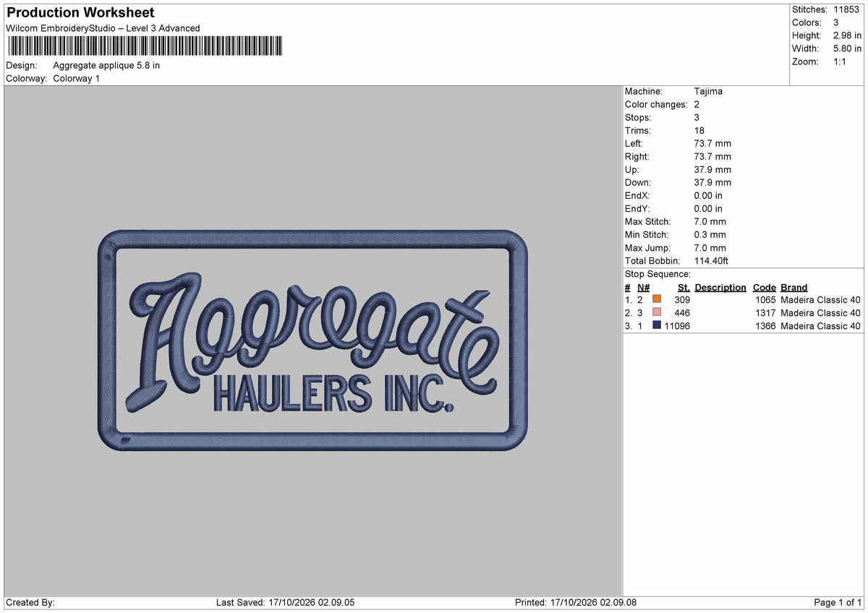Click the worksheet barcode
The height and width of the screenshot is (613, 868).
pos(145,46)
